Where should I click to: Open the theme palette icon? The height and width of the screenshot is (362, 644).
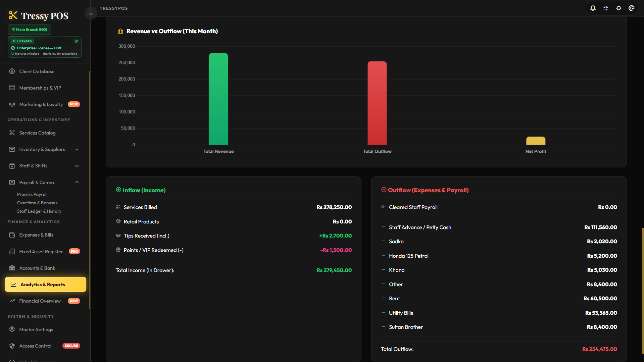click(x=631, y=8)
